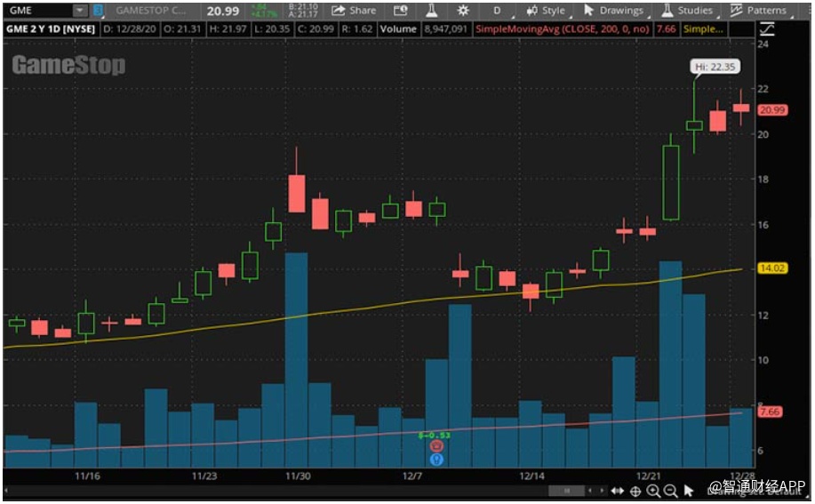Image resolution: width=815 pixels, height=504 pixels.
Task: Open the symbol selector dropdown arrow
Action: tap(80, 11)
